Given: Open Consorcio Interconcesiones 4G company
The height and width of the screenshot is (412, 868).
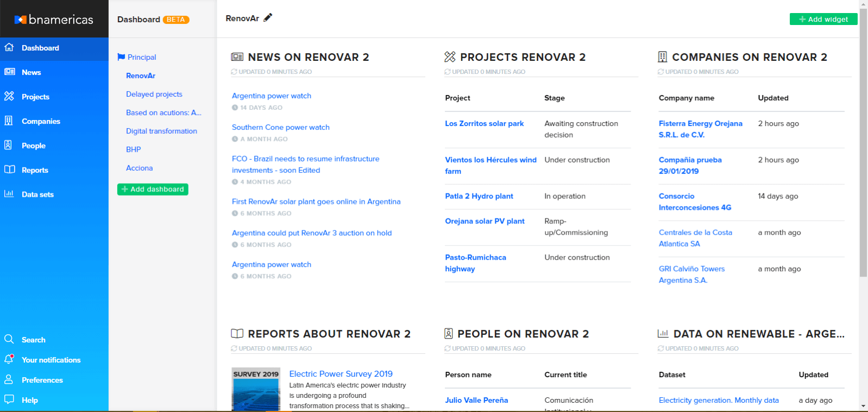Looking at the screenshot, I should coord(695,202).
